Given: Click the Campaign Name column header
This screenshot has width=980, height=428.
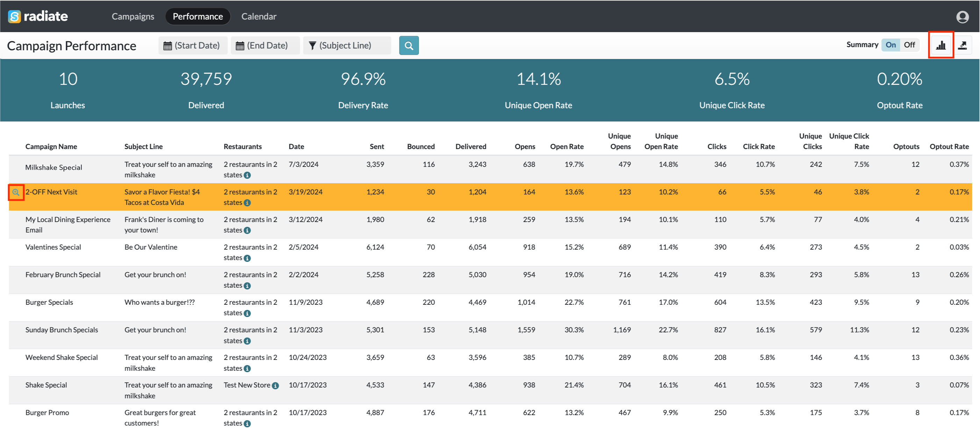Looking at the screenshot, I should point(51,147).
